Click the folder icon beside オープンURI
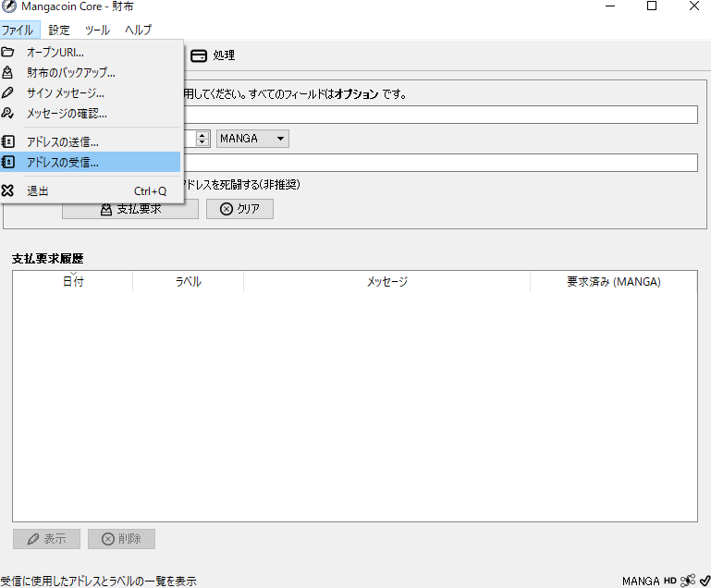Viewport: 711px width, 588px height. pos(7,52)
